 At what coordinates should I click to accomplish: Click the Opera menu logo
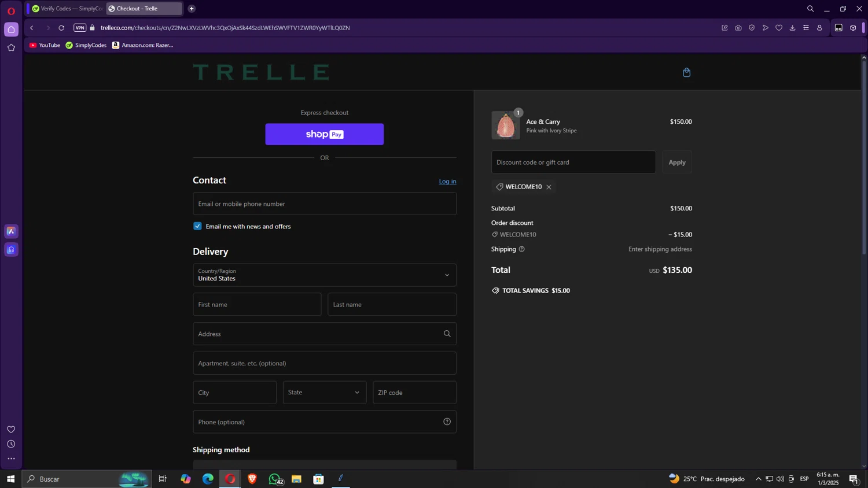coord(11,11)
